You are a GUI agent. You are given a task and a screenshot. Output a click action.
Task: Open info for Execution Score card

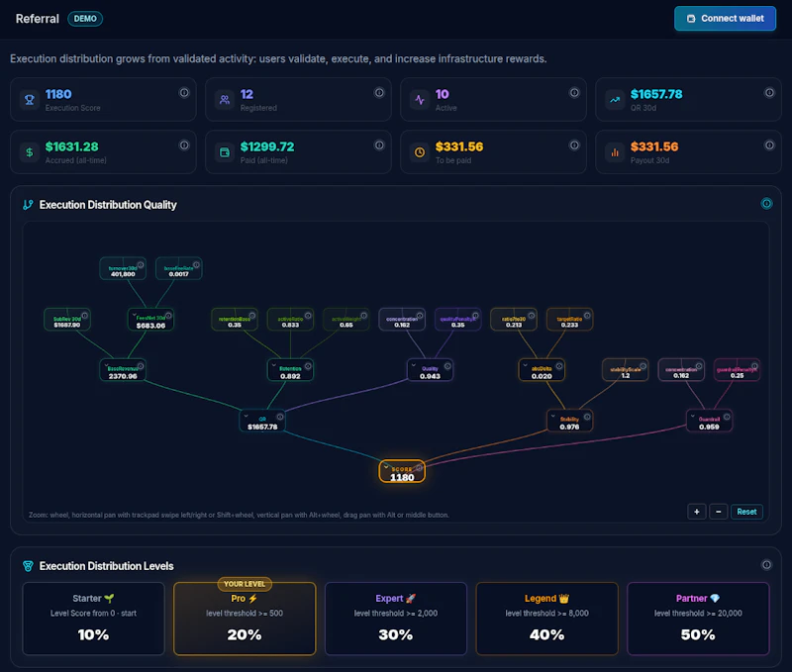click(x=184, y=93)
